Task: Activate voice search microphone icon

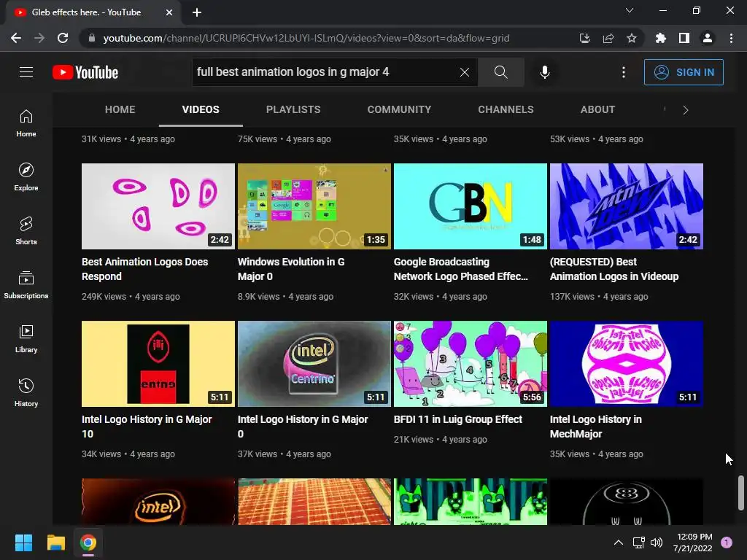Action: [544, 72]
